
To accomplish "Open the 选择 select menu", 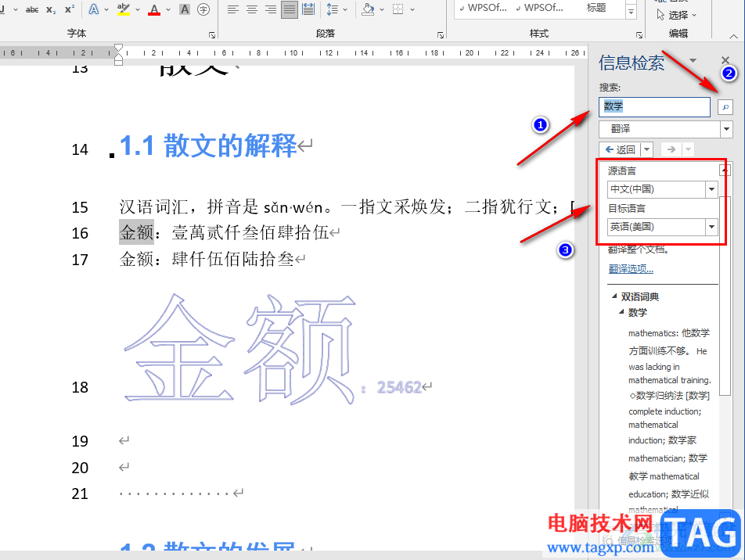I will (677, 15).
